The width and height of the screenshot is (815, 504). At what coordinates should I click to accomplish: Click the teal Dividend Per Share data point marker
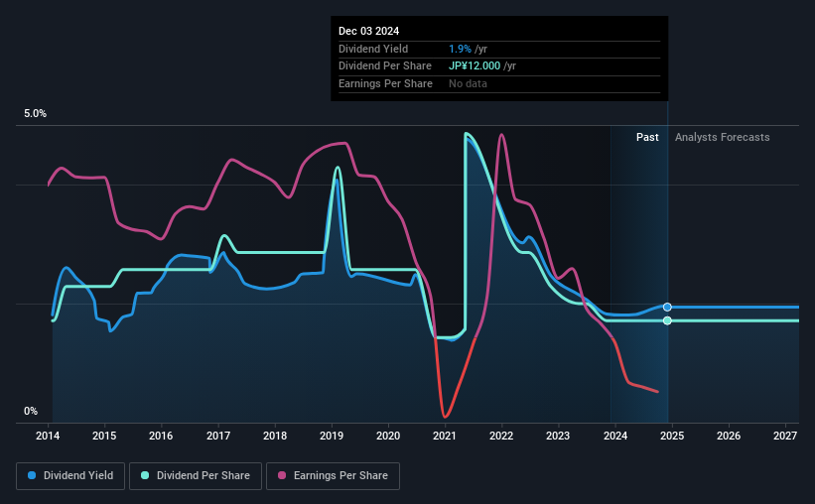667,320
